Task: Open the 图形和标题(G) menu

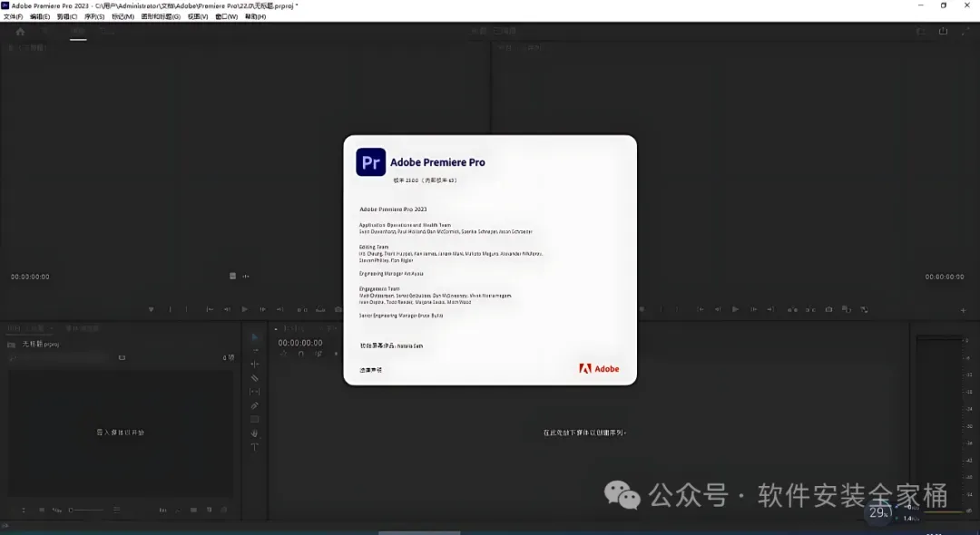Action: [161, 17]
